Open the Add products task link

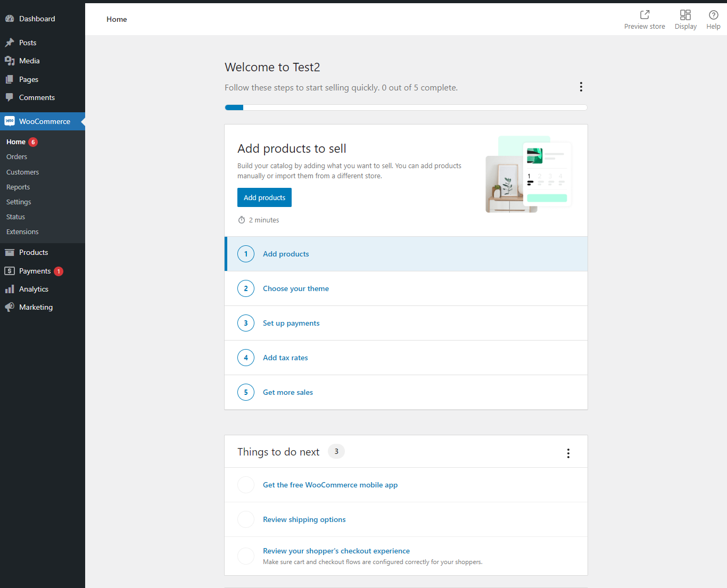click(x=286, y=254)
